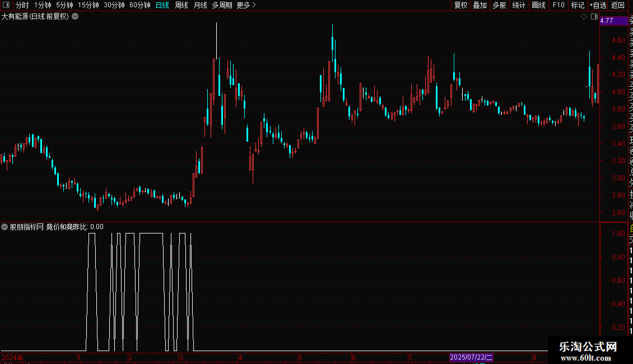Switch to 周线 weekly chart
Screen dimensions: 633x364
(x=181, y=5)
